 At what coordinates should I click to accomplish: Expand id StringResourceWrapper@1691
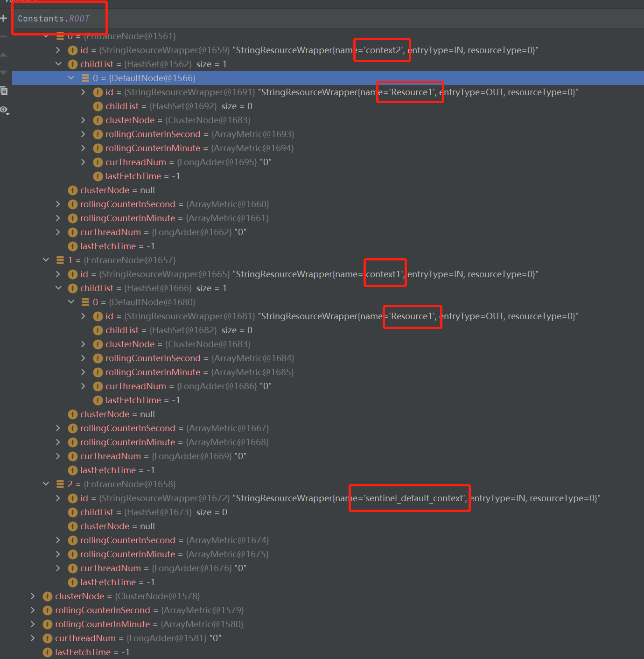83,92
